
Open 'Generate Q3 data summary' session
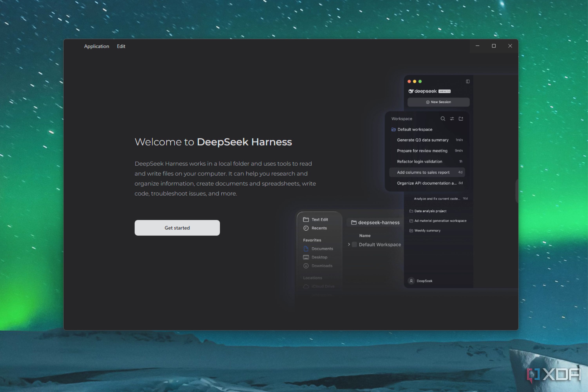coord(427,140)
